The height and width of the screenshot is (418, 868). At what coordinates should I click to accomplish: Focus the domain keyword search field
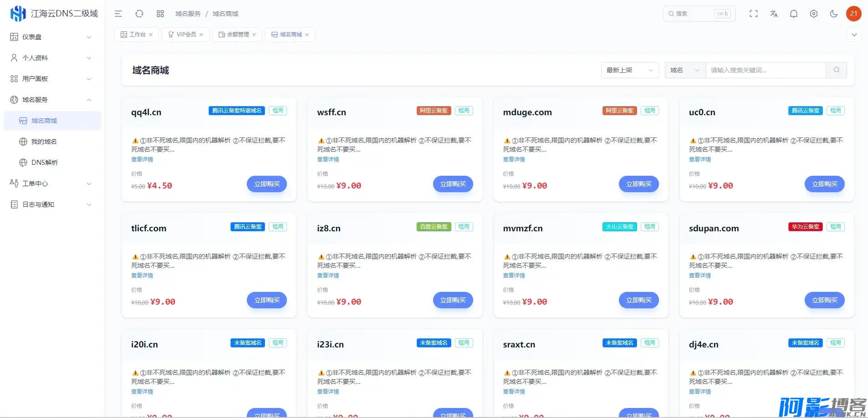click(766, 70)
